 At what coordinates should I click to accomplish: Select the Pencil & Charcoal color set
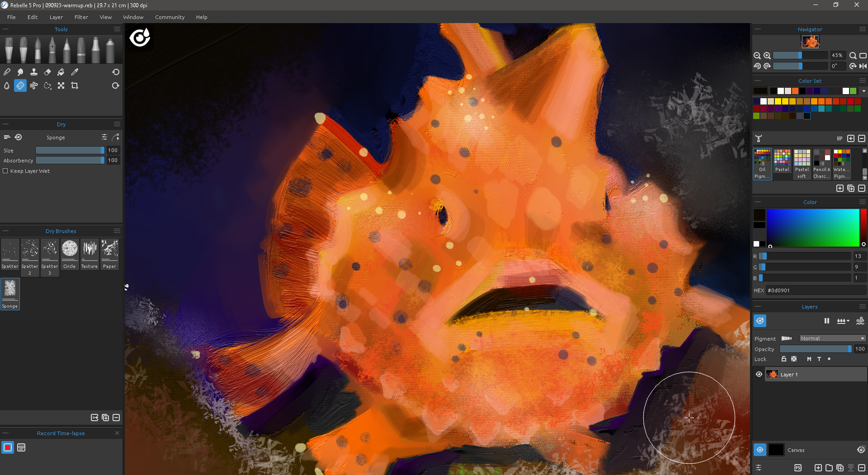pyautogui.click(x=822, y=164)
